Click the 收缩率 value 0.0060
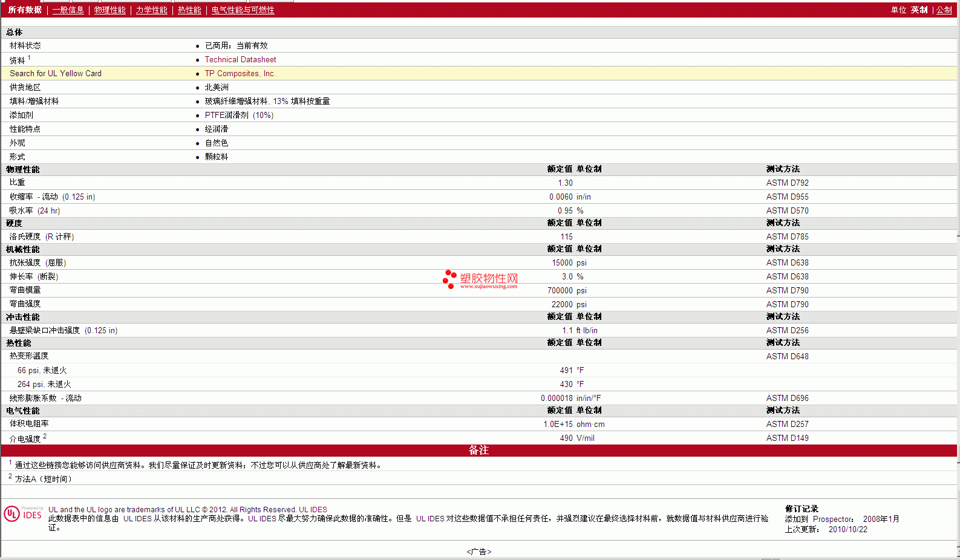The image size is (960, 560). coord(561,197)
